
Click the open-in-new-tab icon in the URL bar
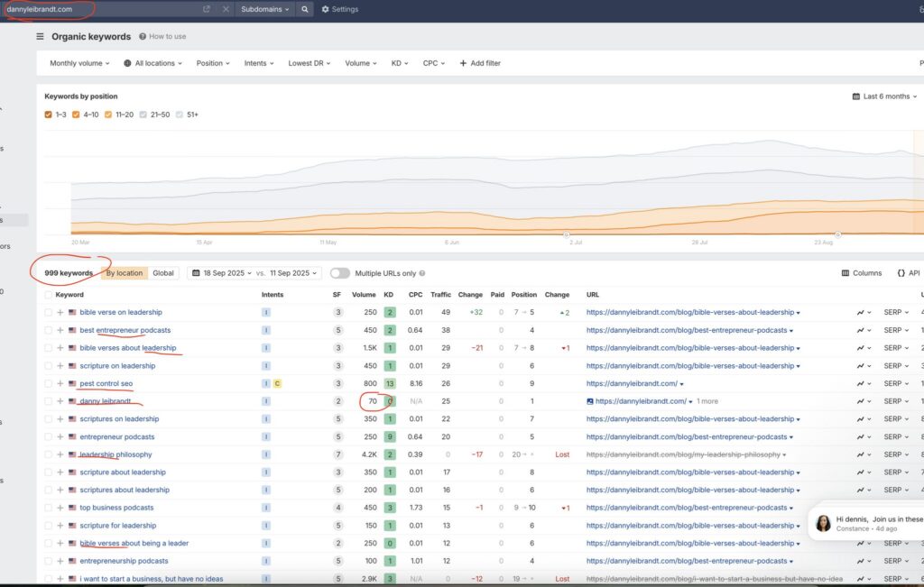[x=207, y=9]
